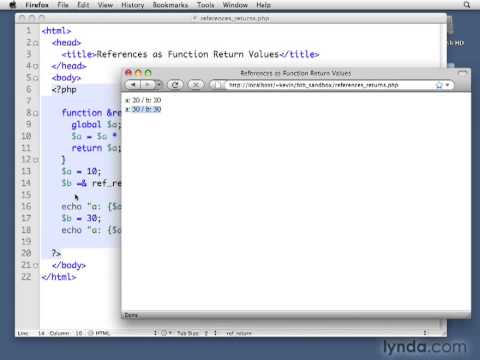Image resolution: width=480 pixels, height=360 pixels.
Task: Click the '?>' closing tag on line 20
Action: (56, 253)
